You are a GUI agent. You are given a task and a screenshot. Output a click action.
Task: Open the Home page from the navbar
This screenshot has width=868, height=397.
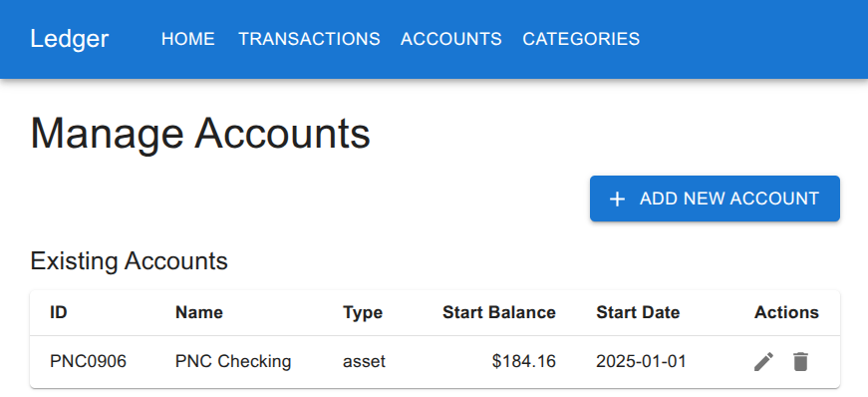[x=188, y=39]
